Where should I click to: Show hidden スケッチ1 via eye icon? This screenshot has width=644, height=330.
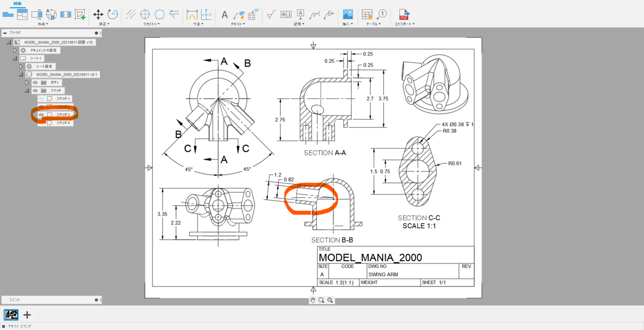pos(41,99)
